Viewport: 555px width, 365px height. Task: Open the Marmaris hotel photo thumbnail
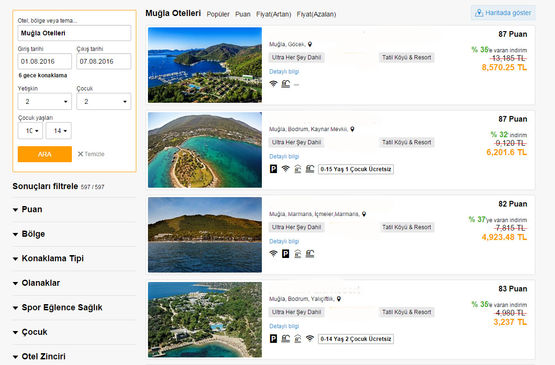click(x=205, y=235)
